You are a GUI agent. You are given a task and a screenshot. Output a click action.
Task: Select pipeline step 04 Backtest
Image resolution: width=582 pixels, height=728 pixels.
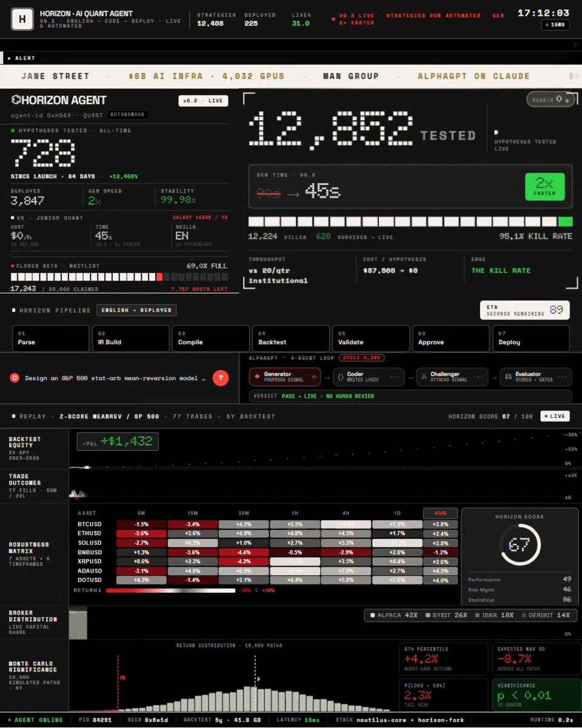(x=292, y=339)
